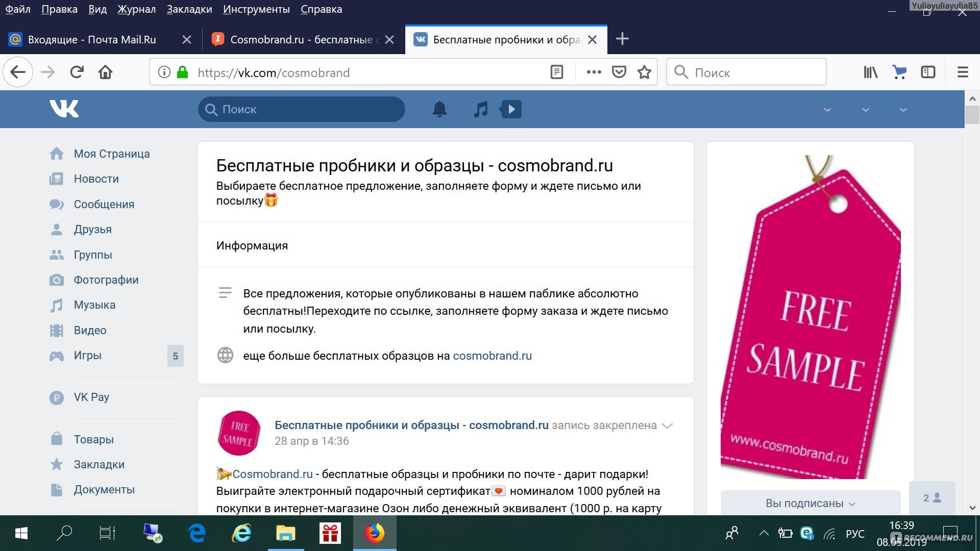Expand pinned post options chevron
Viewport: 980px width, 551px height.
[x=667, y=425]
